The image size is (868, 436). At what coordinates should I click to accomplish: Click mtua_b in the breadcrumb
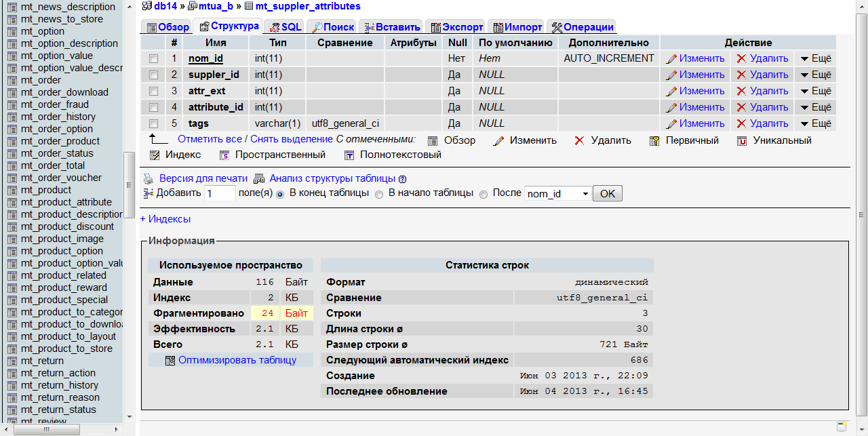pyautogui.click(x=215, y=6)
